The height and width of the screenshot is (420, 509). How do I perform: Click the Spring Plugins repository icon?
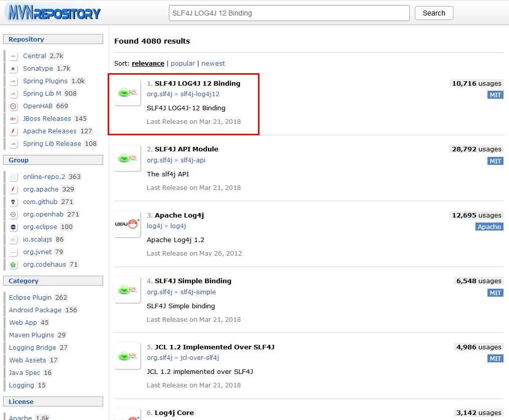click(13, 81)
